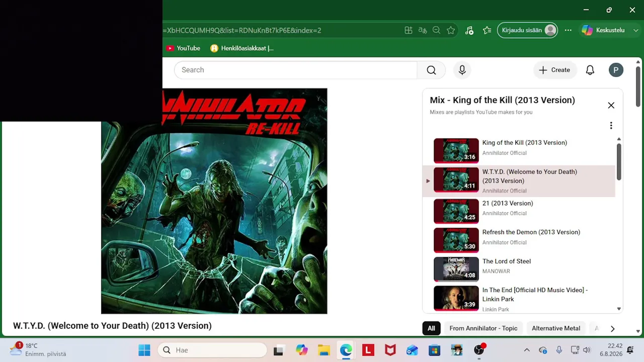The height and width of the screenshot is (362, 644).
Task: Open Copilot from the taskbar
Action: tap(301, 350)
